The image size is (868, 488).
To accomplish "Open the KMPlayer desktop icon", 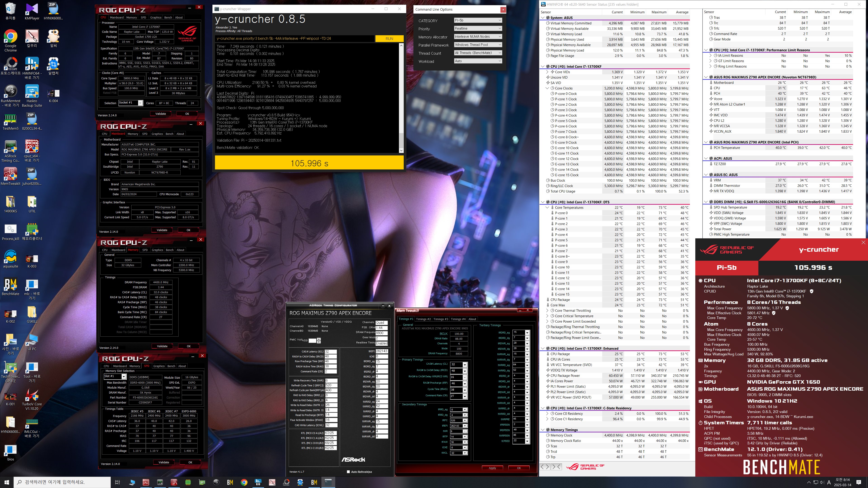I will 32,11.
